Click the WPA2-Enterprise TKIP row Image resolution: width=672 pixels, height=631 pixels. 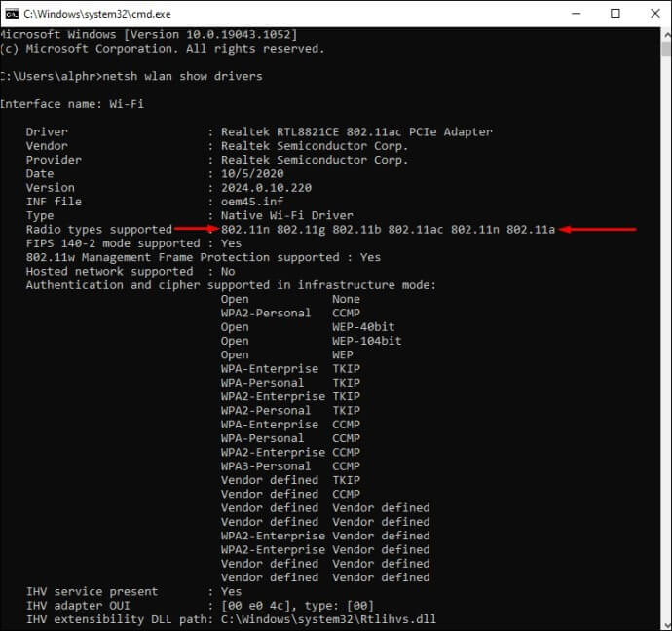(x=290, y=396)
